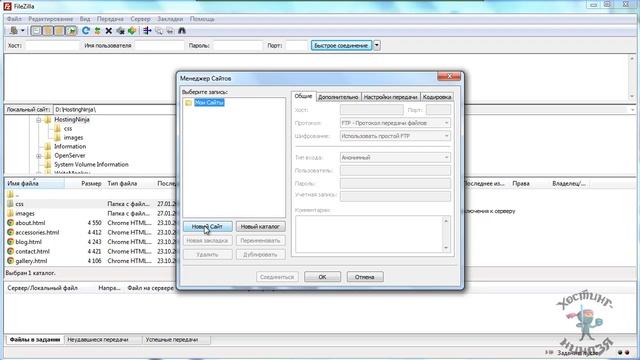Open the Site Manager toolbar icon
This screenshot has height=360, width=640.
point(14,31)
